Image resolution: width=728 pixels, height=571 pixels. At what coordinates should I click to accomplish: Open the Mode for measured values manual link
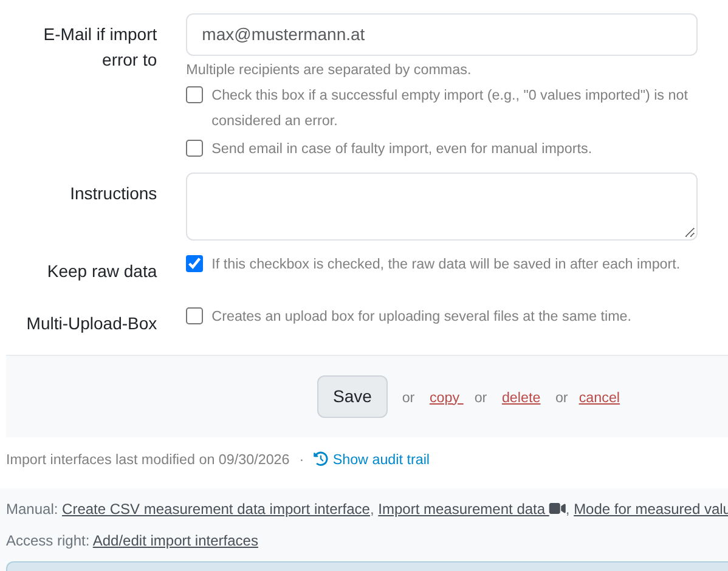(651, 509)
